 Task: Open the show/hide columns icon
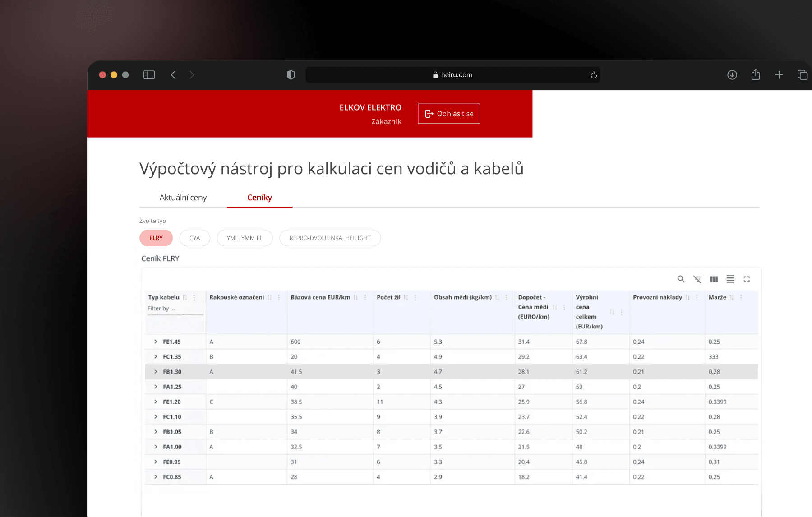coord(714,279)
